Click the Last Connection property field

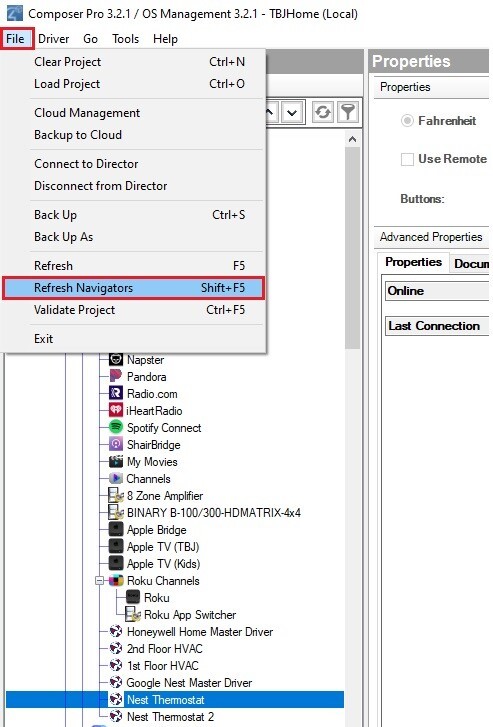438,326
